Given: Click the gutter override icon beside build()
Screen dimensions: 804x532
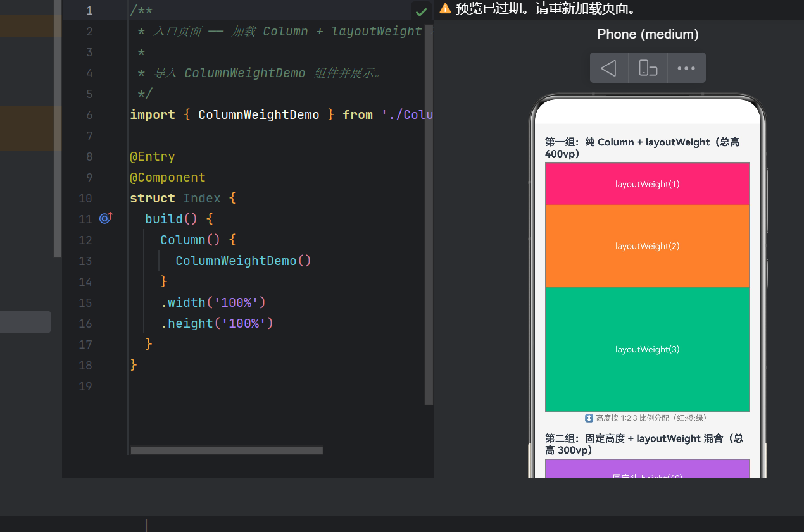Looking at the screenshot, I should (106, 218).
